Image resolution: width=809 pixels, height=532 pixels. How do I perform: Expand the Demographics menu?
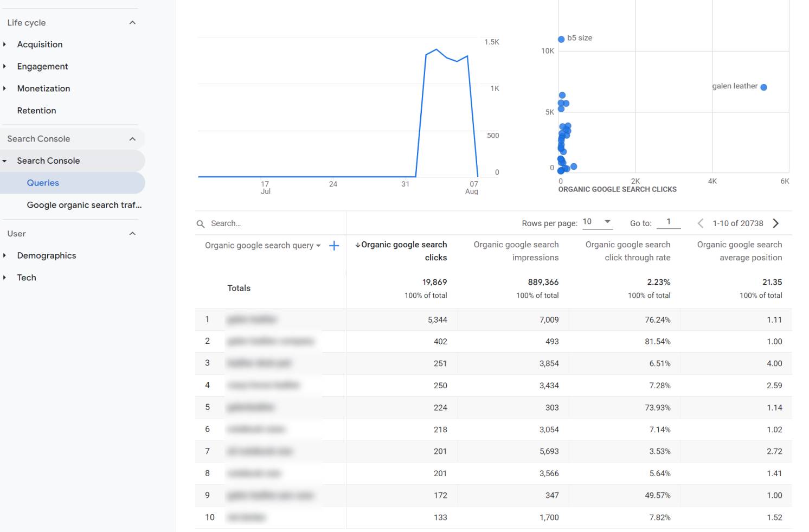(x=4, y=255)
